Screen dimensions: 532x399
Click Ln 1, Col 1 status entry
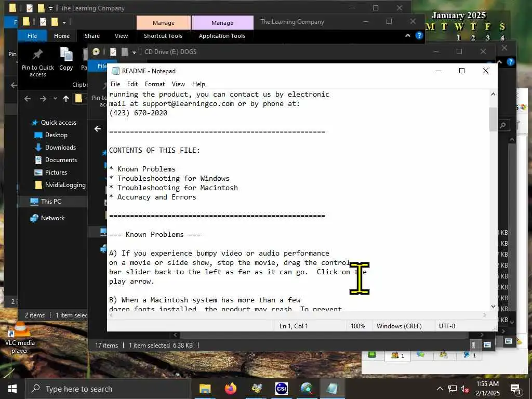pyautogui.click(x=294, y=326)
